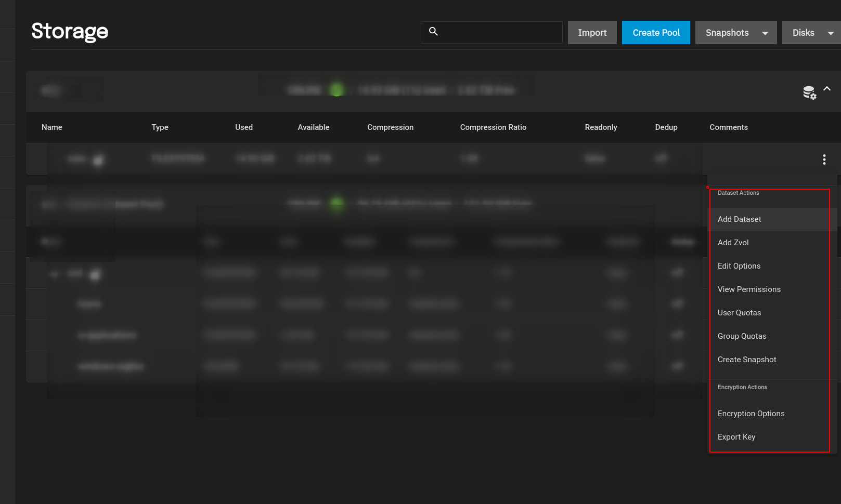Click the Comments column header
Image resolution: width=841 pixels, height=504 pixels.
click(x=729, y=127)
